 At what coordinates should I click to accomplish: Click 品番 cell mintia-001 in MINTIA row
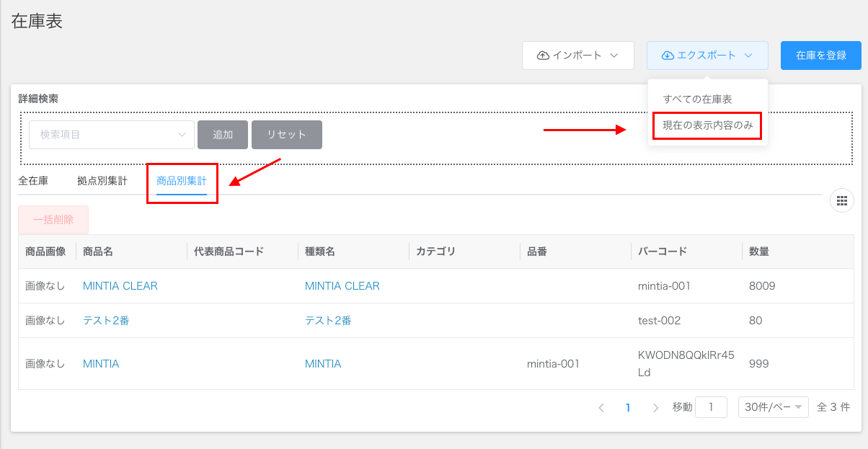(x=554, y=364)
